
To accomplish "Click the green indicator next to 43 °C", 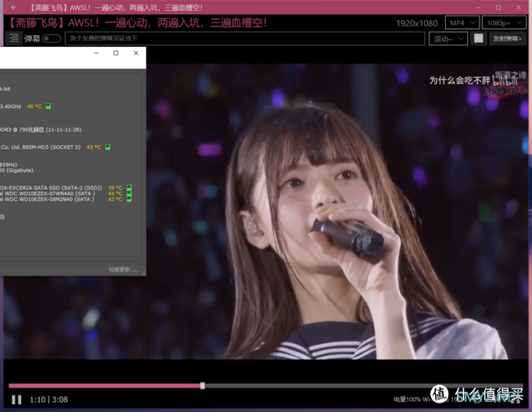I will coord(107,146).
